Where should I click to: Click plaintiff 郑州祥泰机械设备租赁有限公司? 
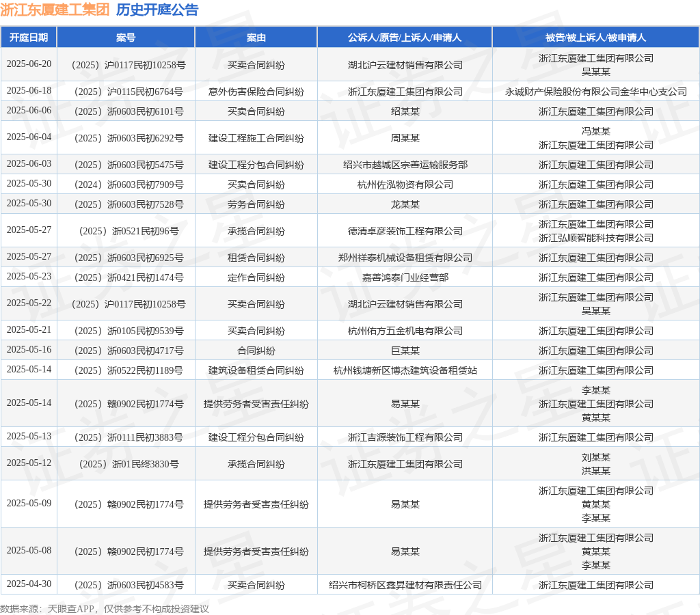(x=405, y=258)
